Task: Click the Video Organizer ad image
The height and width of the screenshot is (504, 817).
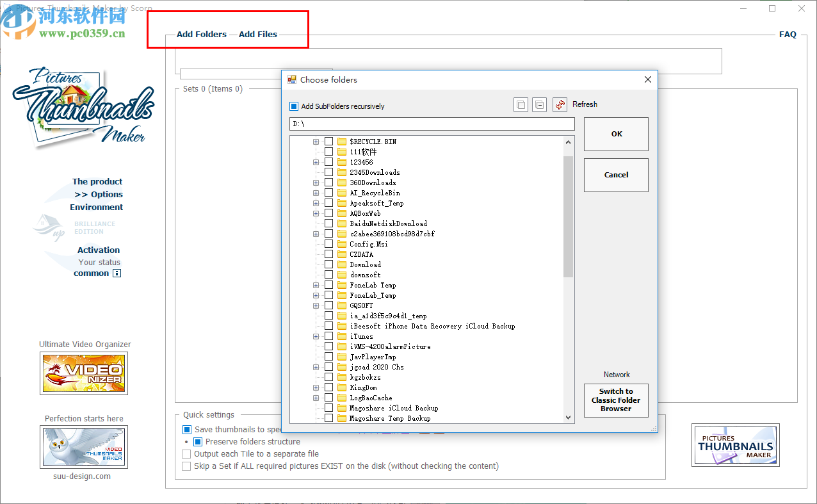Action: click(84, 373)
